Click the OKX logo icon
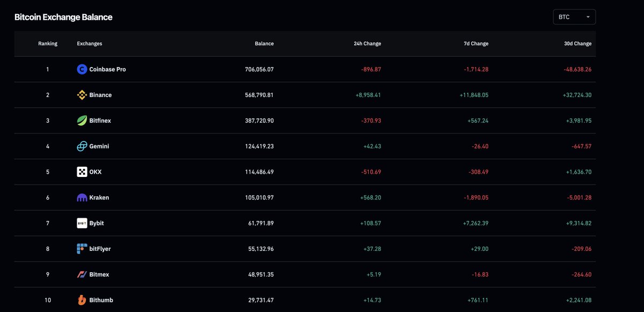 coord(82,172)
